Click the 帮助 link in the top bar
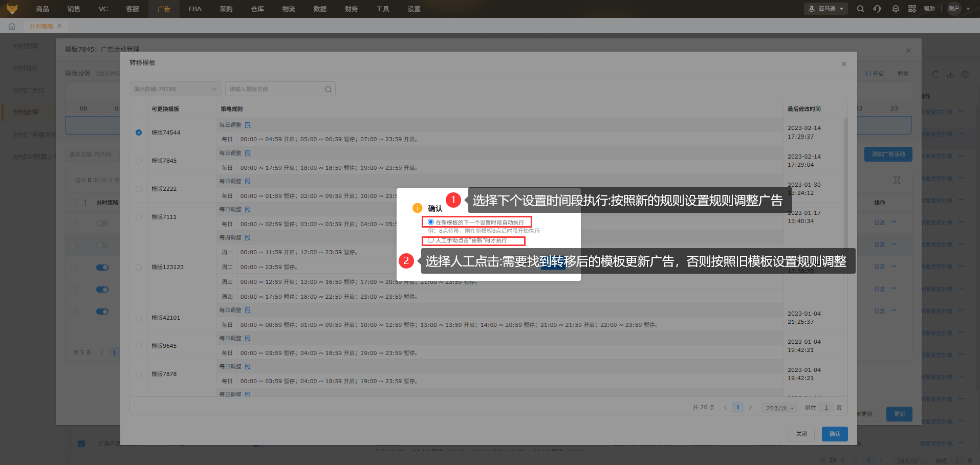Viewport: 980px width, 465px height. [x=929, y=9]
